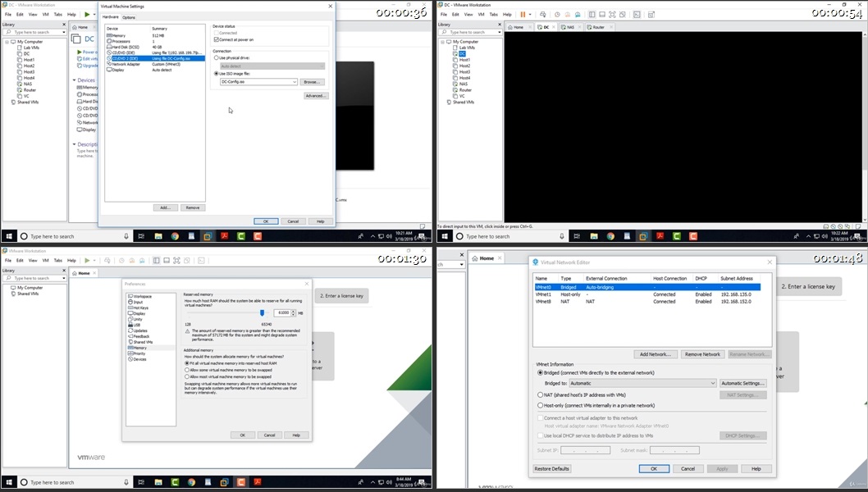
Task: Collapse My Computer tree in DC console window library
Action: [x=443, y=42]
